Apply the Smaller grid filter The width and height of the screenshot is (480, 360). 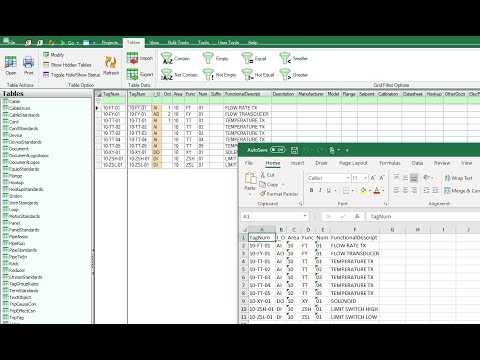click(294, 58)
